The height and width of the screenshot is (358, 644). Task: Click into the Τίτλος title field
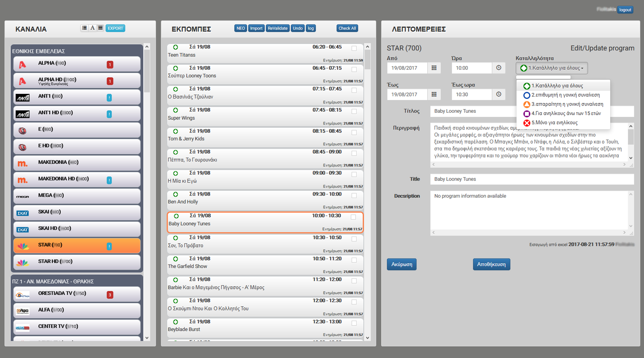473,111
